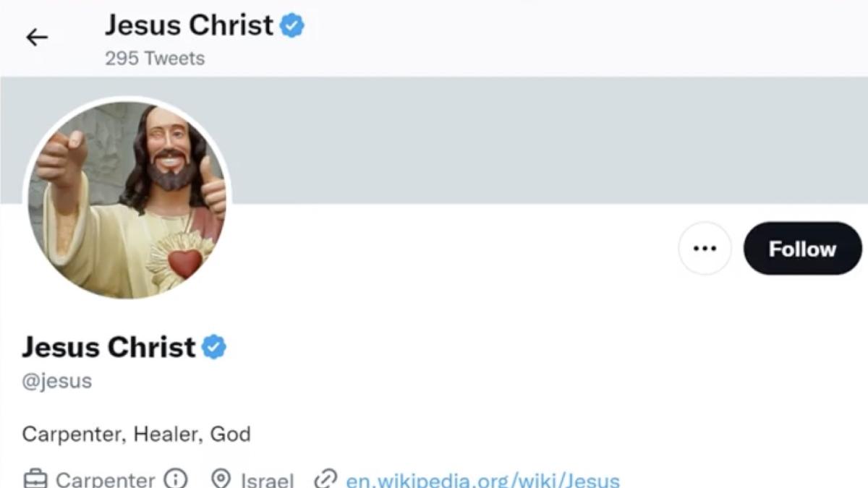
Task: Click the back arrow in the header
Action: (x=37, y=37)
